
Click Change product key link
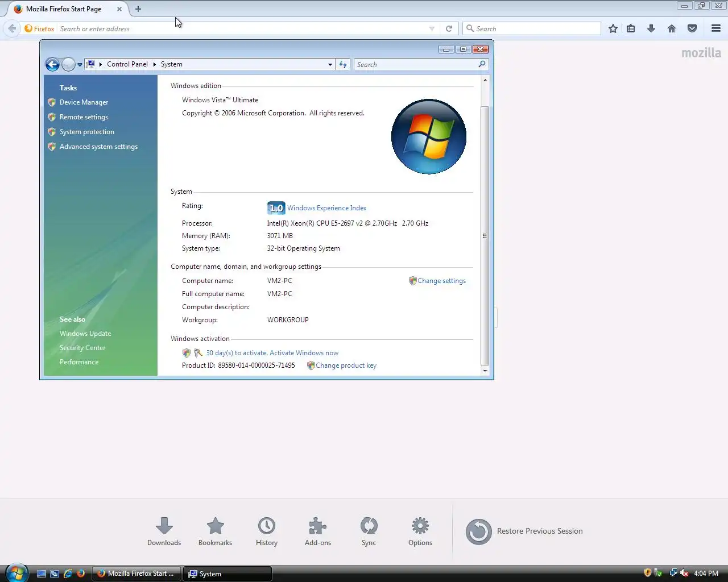[x=346, y=365]
